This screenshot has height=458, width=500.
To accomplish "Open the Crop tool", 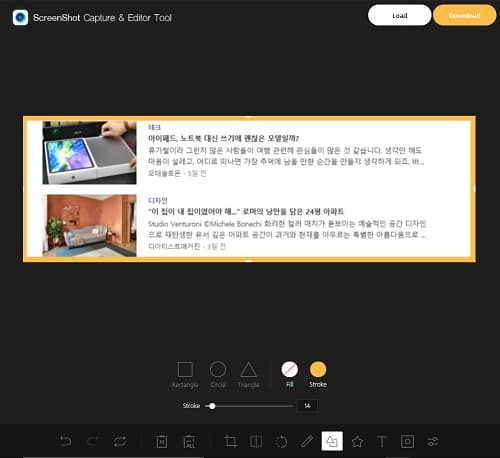I will pyautogui.click(x=231, y=441).
